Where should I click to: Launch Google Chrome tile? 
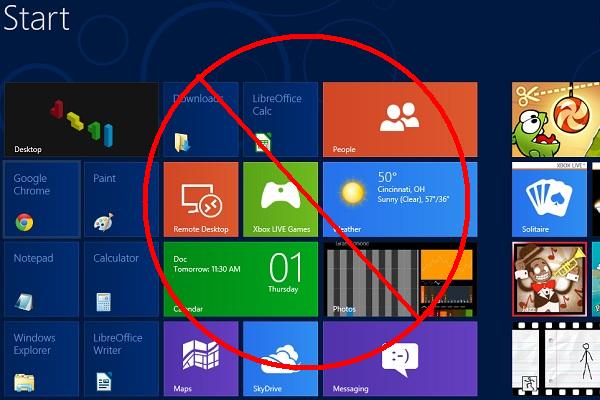pyautogui.click(x=42, y=199)
